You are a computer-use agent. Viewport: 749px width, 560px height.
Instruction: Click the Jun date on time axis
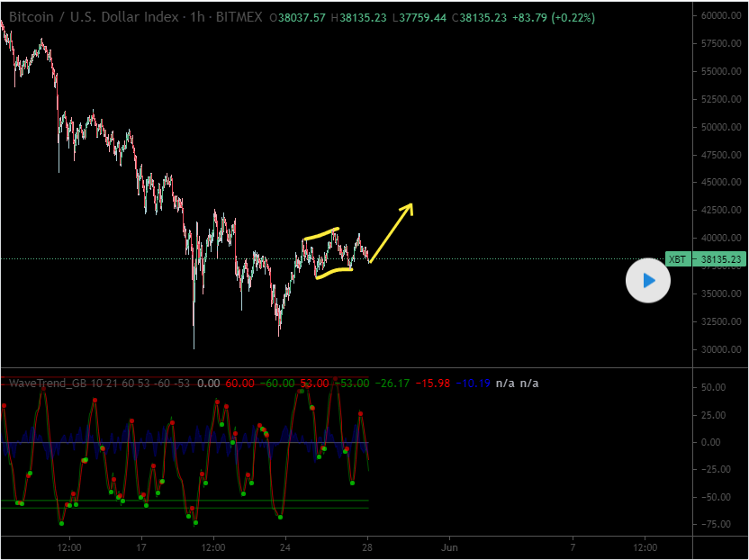(x=450, y=546)
